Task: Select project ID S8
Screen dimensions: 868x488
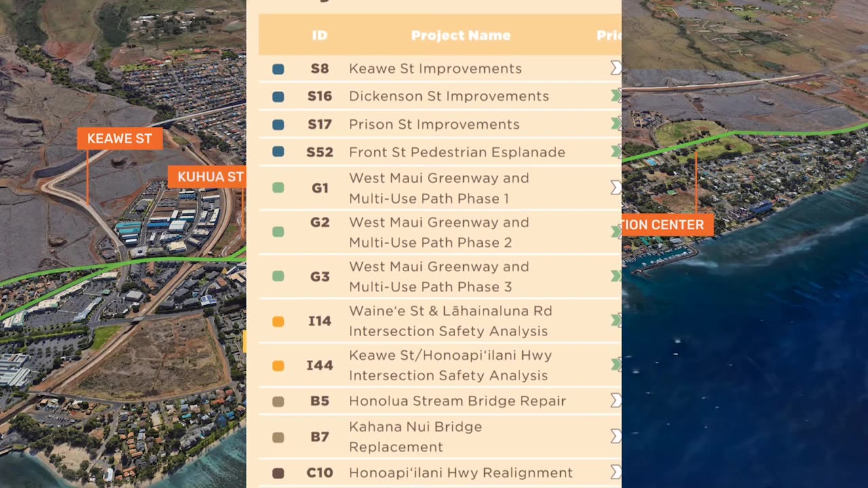Action: (x=320, y=68)
